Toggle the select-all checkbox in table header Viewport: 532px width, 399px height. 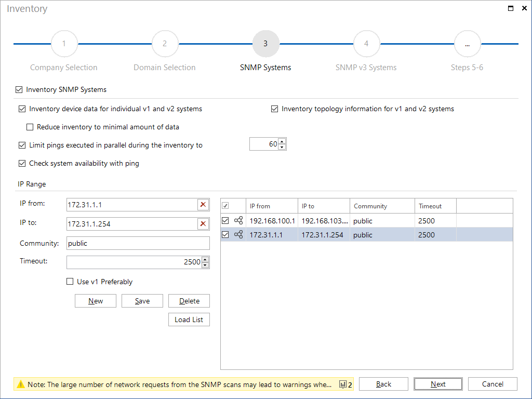point(225,206)
